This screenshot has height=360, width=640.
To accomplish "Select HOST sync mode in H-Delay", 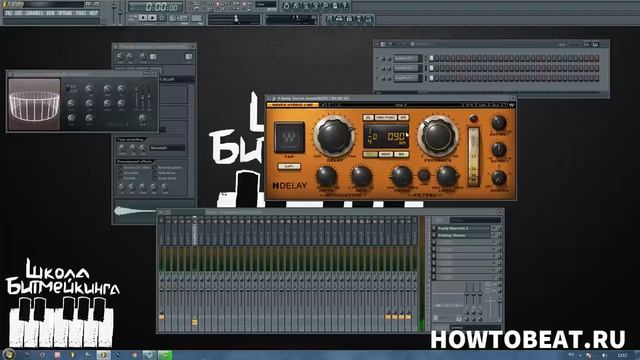I will pos(385,154).
